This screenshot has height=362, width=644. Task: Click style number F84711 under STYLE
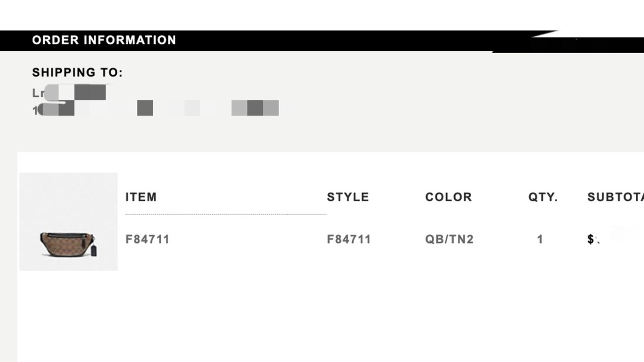click(x=349, y=239)
